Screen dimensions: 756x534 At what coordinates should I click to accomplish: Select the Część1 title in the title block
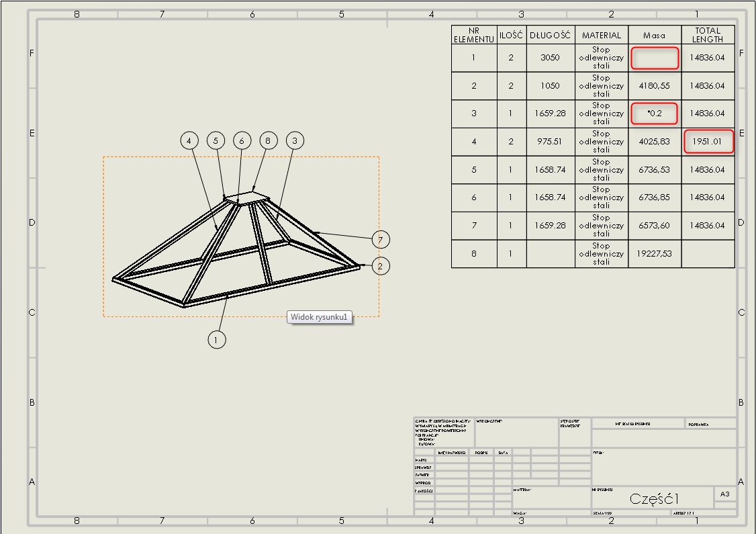pos(655,498)
